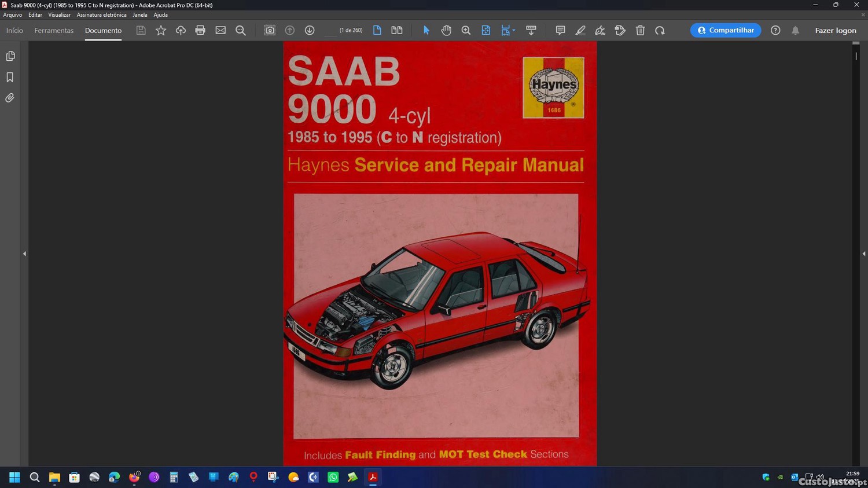This screenshot has width=868, height=488.
Task: Click the add comment note icon
Action: point(560,30)
